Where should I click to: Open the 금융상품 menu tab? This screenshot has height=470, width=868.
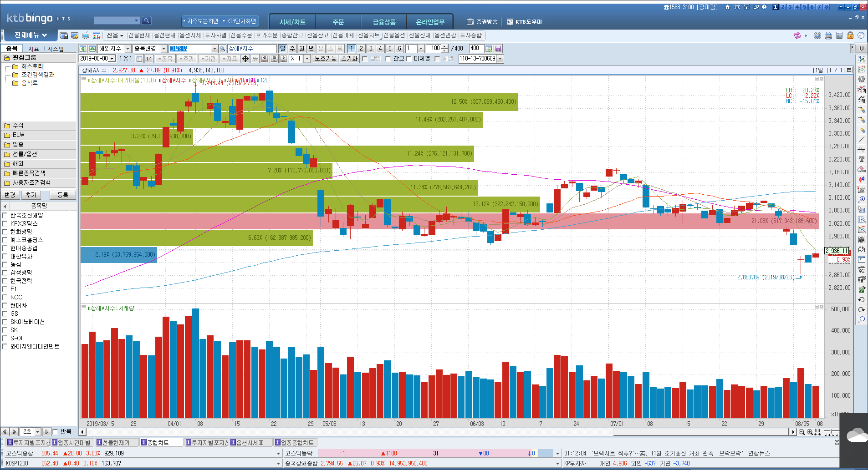384,22
